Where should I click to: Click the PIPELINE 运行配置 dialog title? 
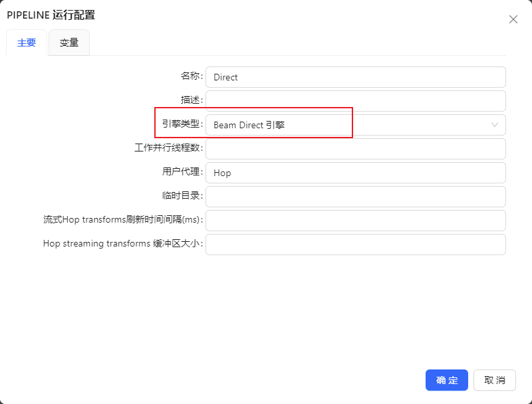(51, 15)
